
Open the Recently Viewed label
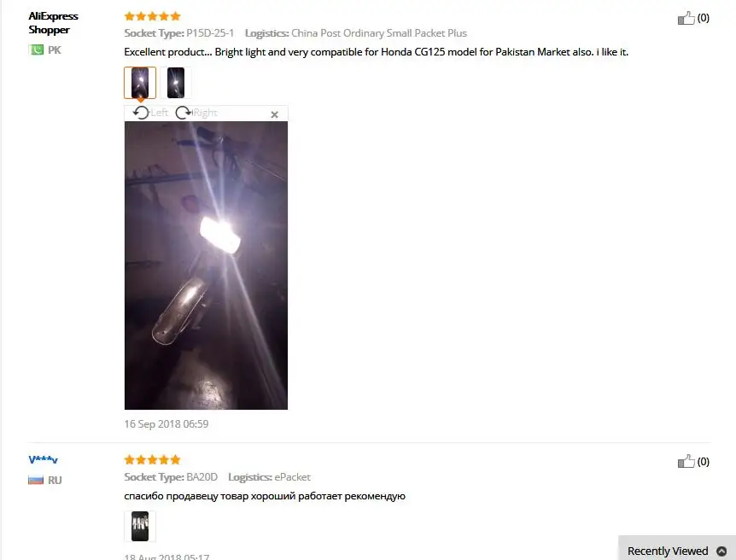(x=668, y=551)
